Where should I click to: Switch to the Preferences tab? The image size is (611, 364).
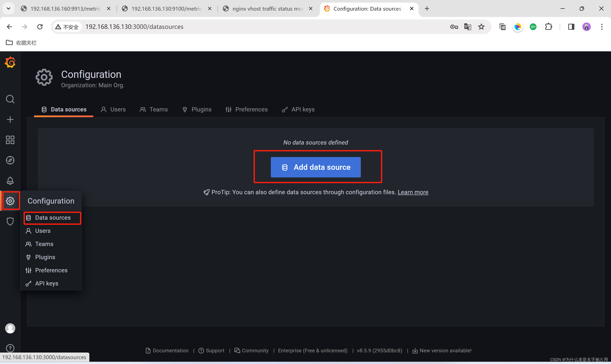[246, 109]
